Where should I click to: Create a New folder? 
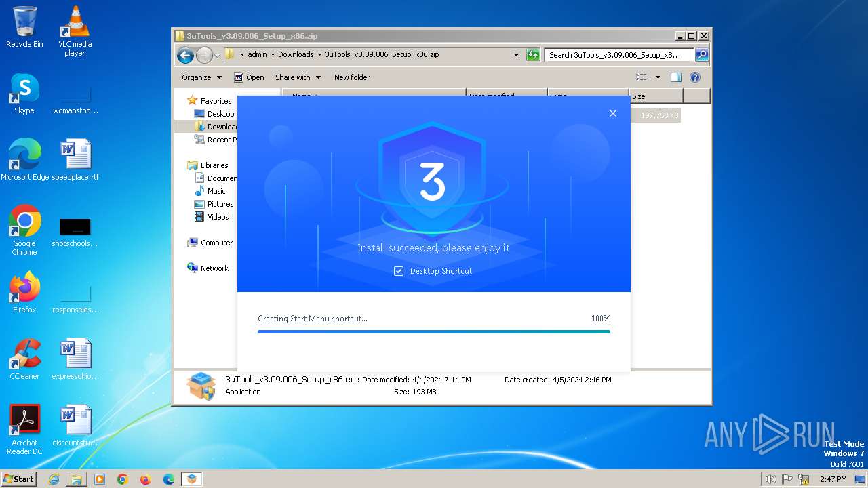352,77
